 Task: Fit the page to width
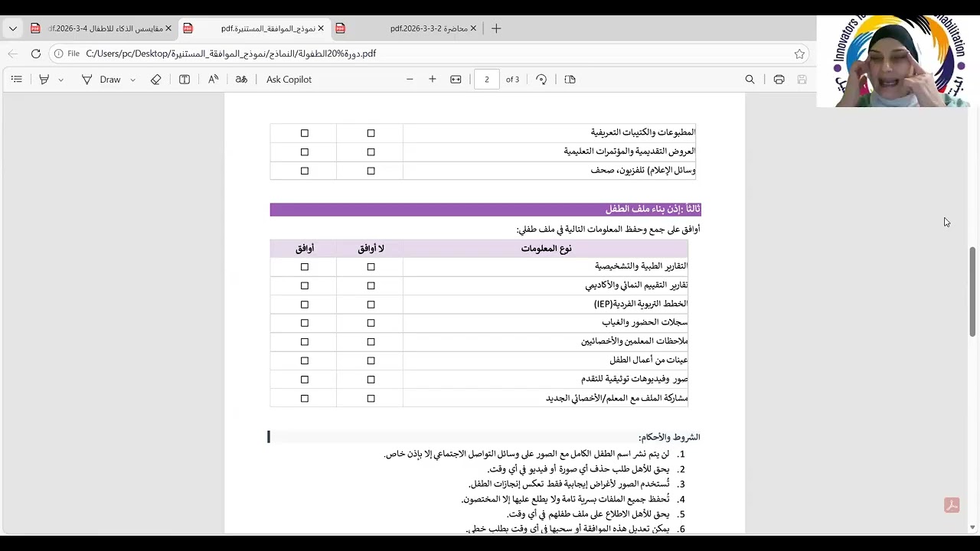[456, 80]
